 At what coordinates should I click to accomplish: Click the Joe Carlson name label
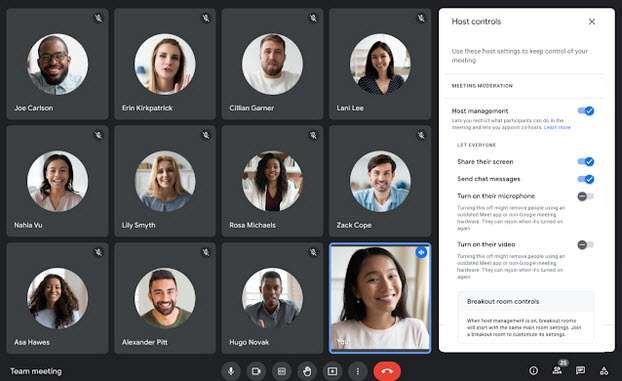tap(33, 108)
